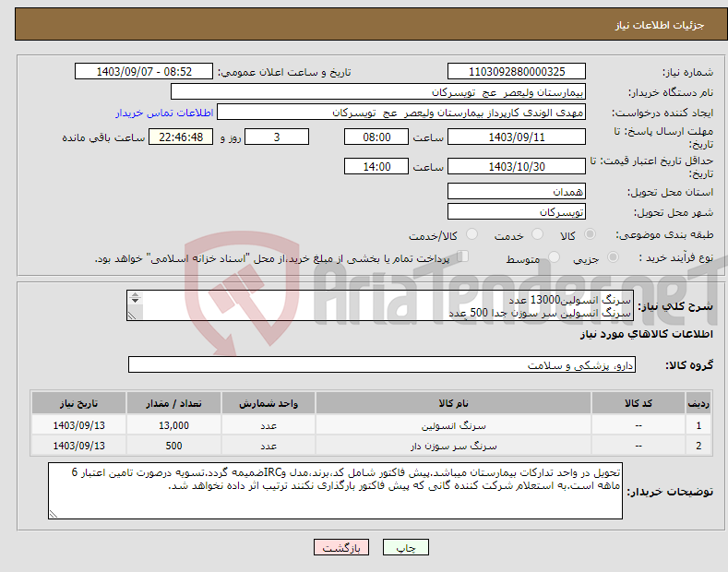Screen dimensions: 728x572
Task: Select the خدمت radio button
Action: (x=537, y=234)
